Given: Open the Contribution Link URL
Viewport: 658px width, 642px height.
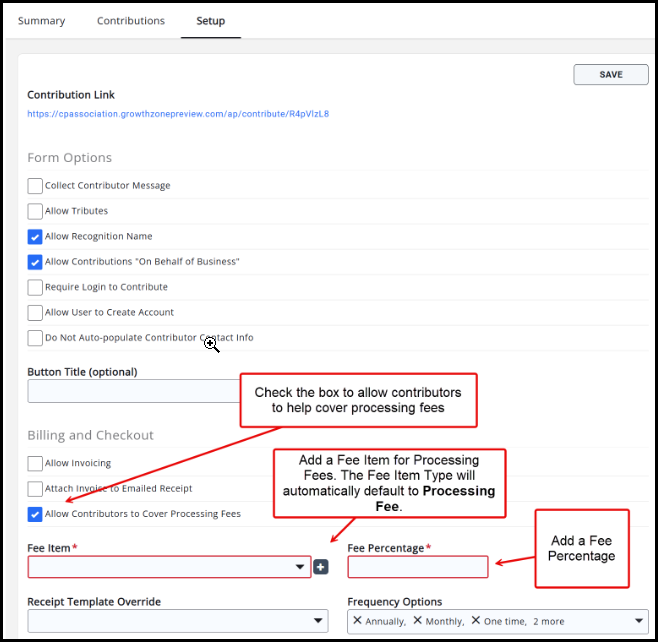Looking at the screenshot, I should click(178, 114).
